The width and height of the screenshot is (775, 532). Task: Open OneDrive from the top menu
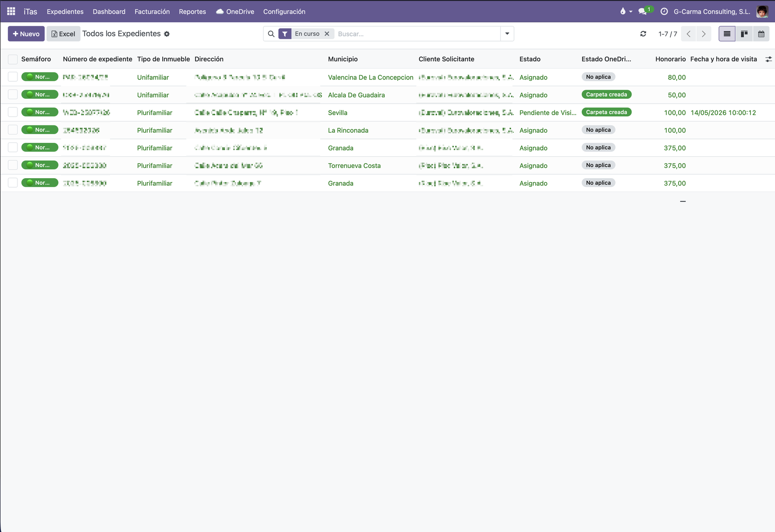[235, 12]
